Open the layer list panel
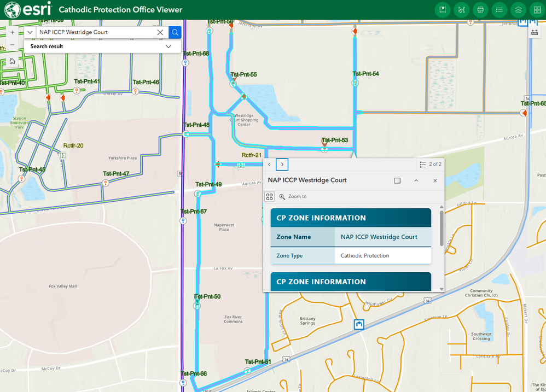Viewport: 546px width, 392px height. click(x=518, y=10)
